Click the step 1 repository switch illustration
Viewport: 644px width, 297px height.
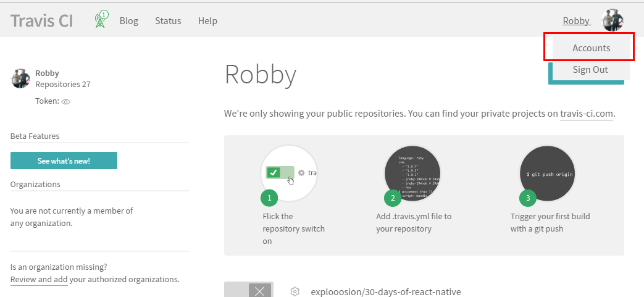pos(289,173)
